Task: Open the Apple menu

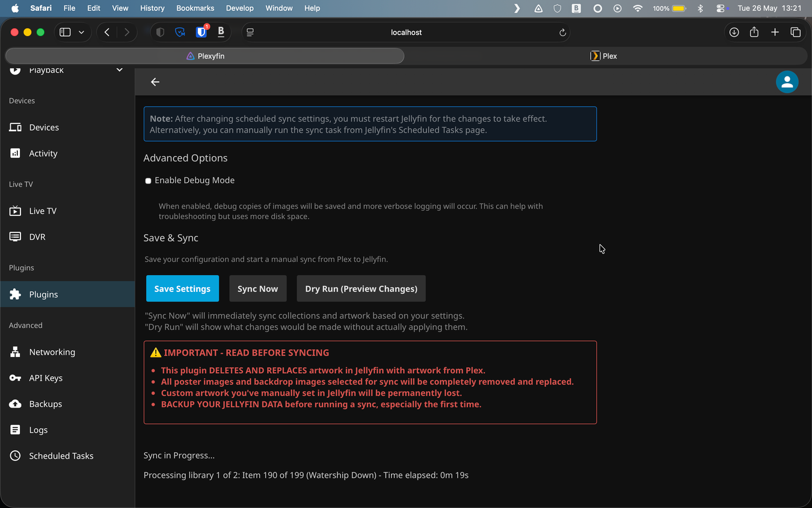Action: coord(15,8)
